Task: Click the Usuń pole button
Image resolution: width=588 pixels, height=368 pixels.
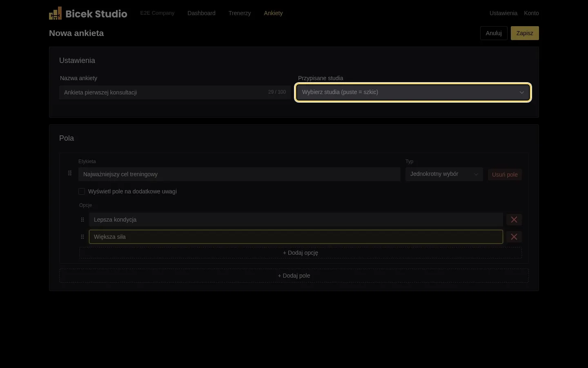Action: pos(505,175)
